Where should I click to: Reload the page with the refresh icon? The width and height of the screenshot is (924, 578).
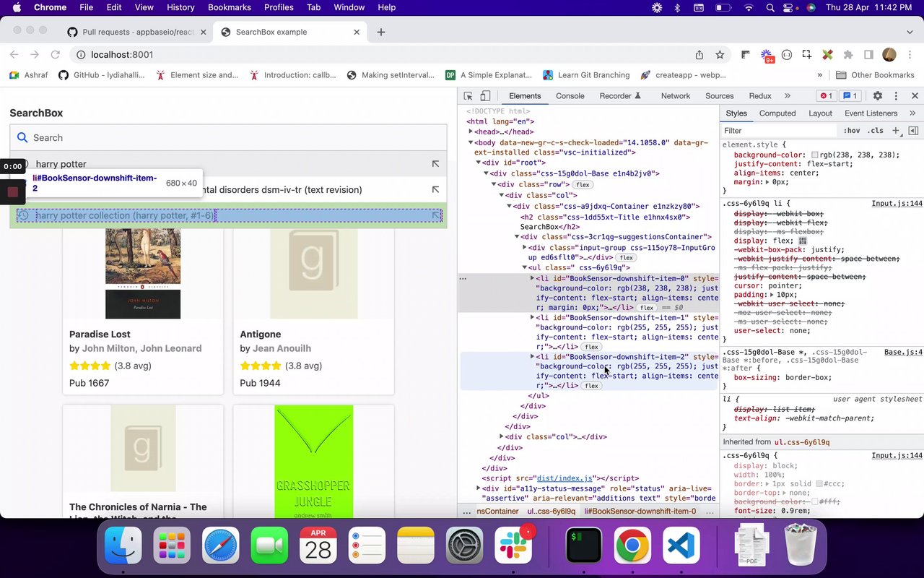point(55,55)
